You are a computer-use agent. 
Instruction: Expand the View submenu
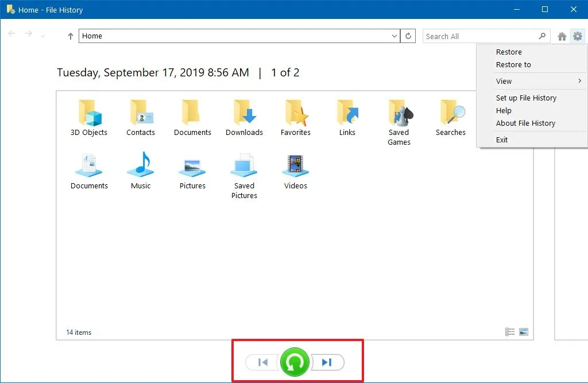coord(504,81)
